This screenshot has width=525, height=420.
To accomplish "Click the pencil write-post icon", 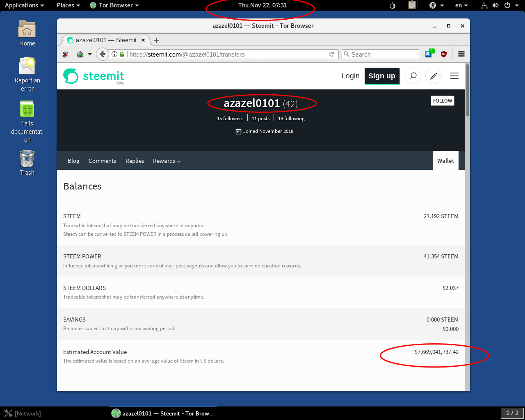I will [x=434, y=76].
